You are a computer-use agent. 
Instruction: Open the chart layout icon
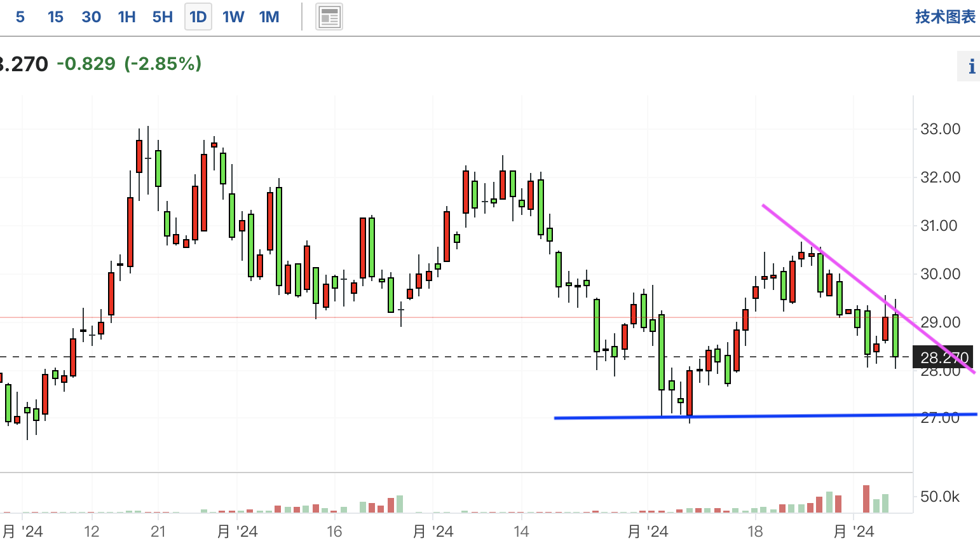(329, 17)
